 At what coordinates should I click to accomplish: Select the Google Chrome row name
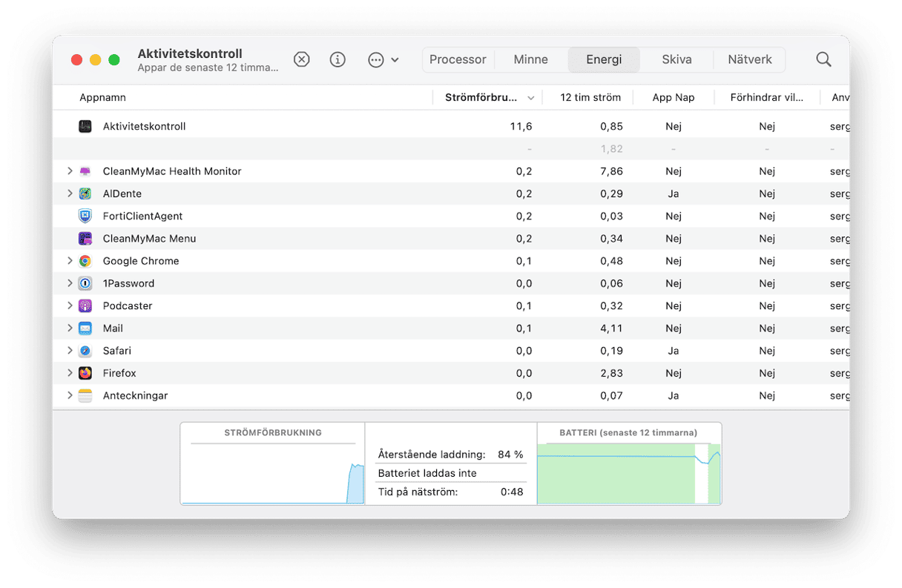[x=141, y=261]
